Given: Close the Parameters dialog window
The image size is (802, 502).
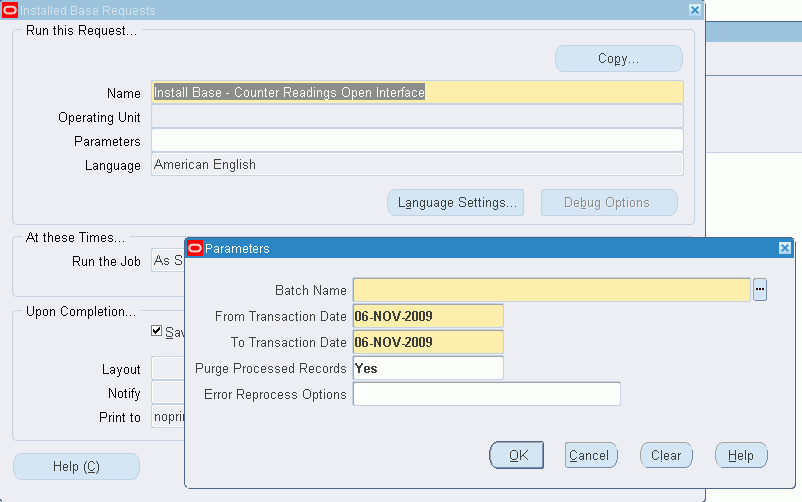Looking at the screenshot, I should pos(785,248).
